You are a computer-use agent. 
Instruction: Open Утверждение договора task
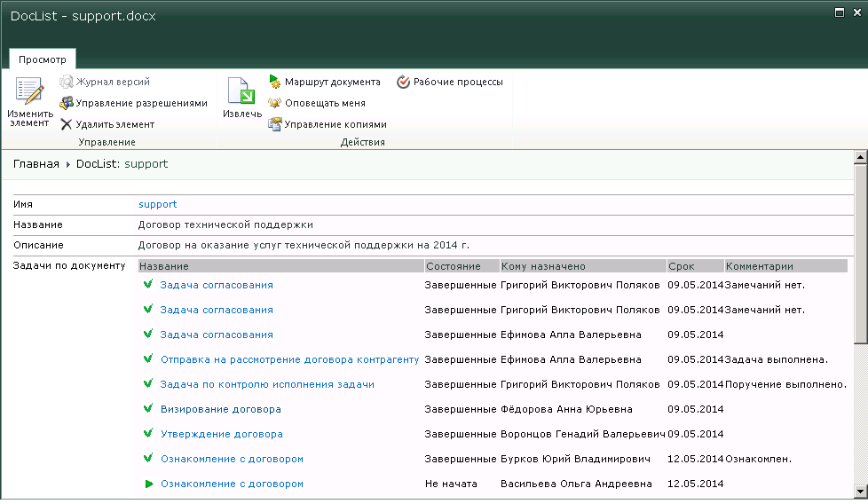tap(221, 434)
